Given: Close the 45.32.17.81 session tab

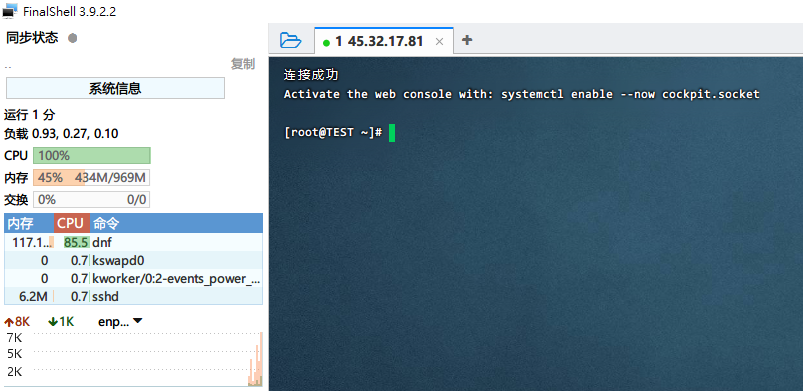Looking at the screenshot, I should pos(439,42).
